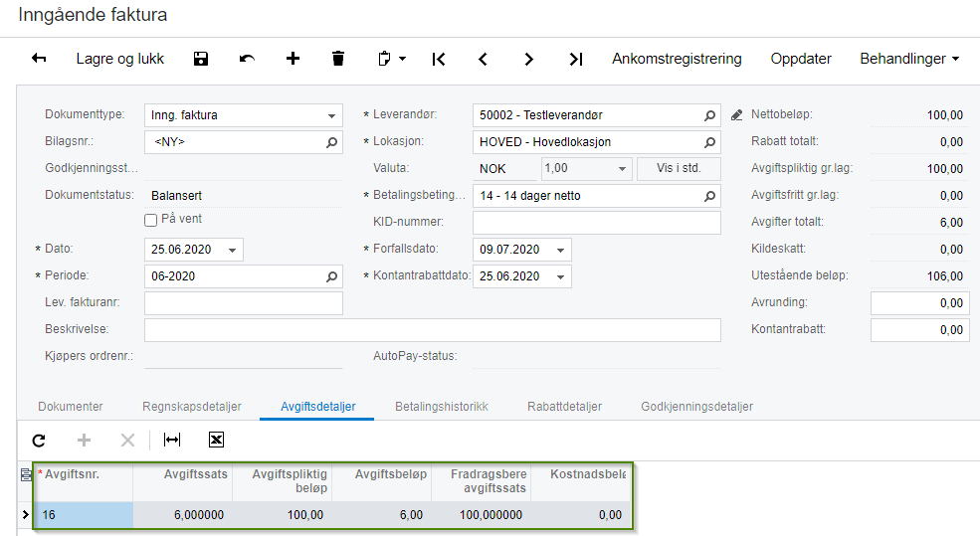Click the Avgiftsnr. column header
Image resolution: width=980 pixels, height=536 pixels.
point(84,481)
